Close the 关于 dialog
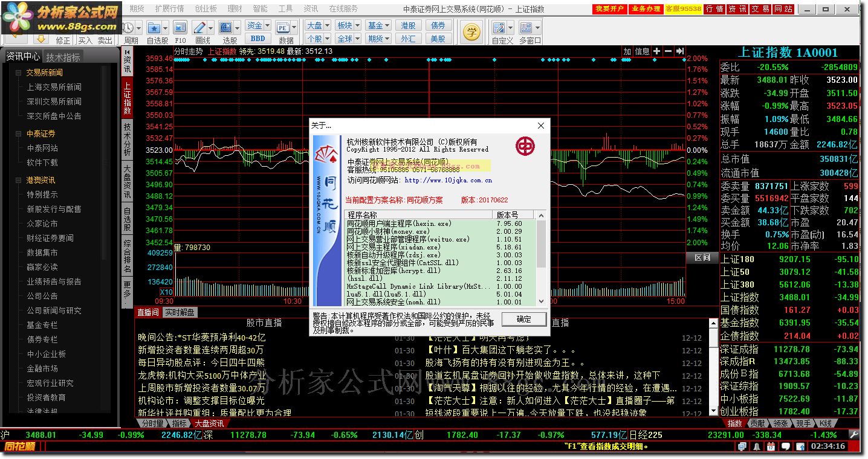This screenshot has height=459, width=868. pyautogui.click(x=540, y=126)
